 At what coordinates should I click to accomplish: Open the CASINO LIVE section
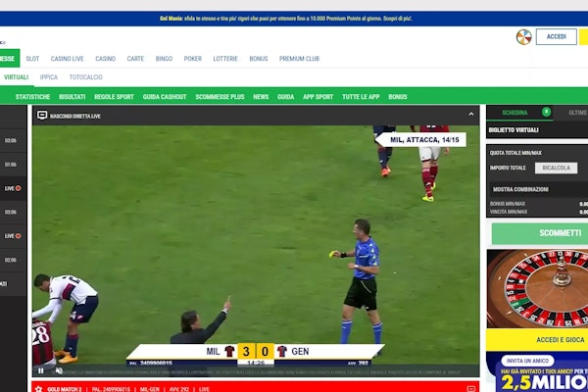pos(67,59)
